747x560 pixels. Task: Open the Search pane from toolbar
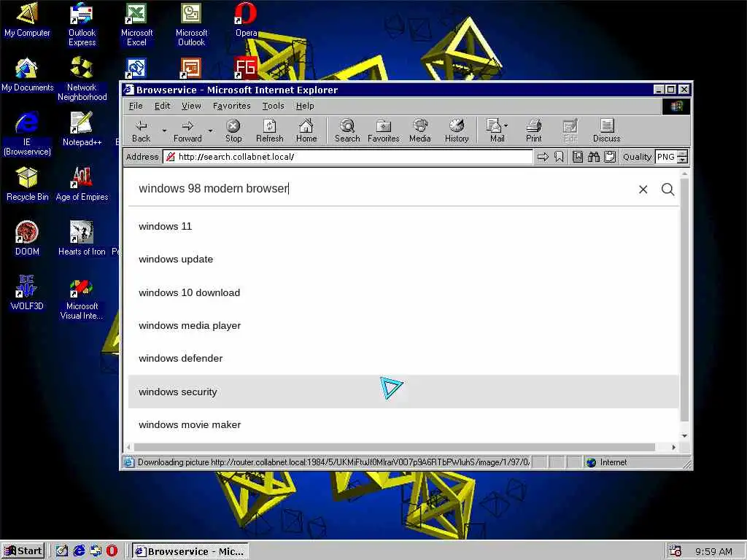pos(347,131)
